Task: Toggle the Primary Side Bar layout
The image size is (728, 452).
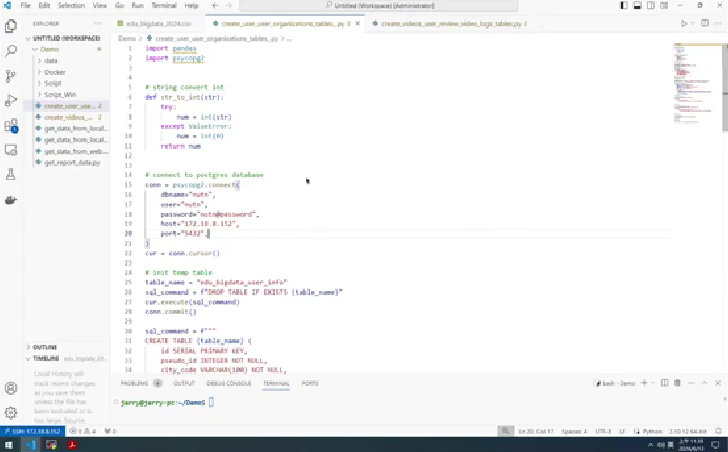Action: (624, 6)
